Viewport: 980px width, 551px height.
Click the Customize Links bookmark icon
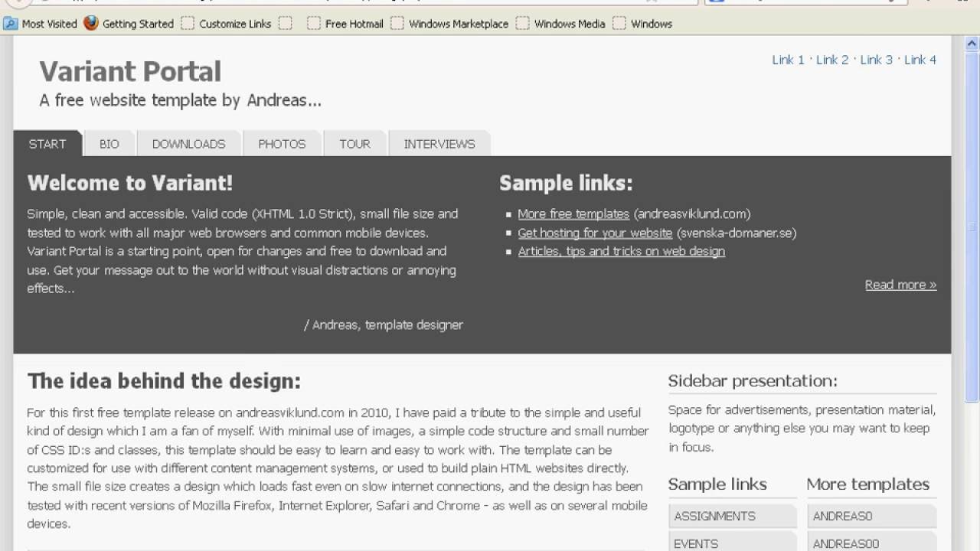pos(188,24)
